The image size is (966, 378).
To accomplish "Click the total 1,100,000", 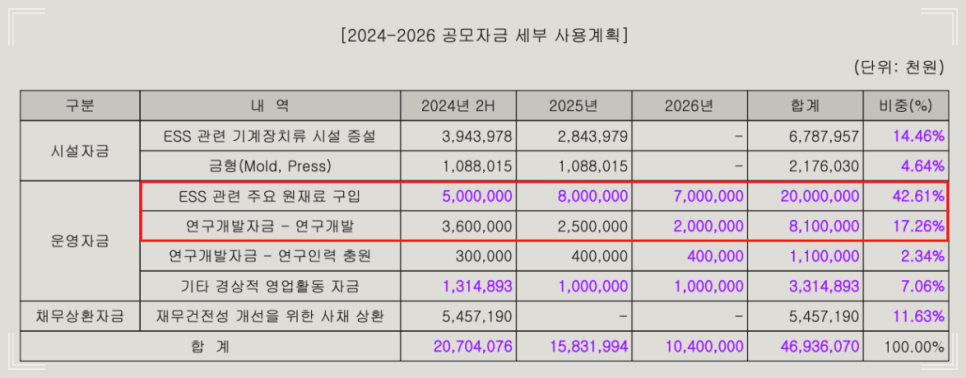I will click(824, 257).
